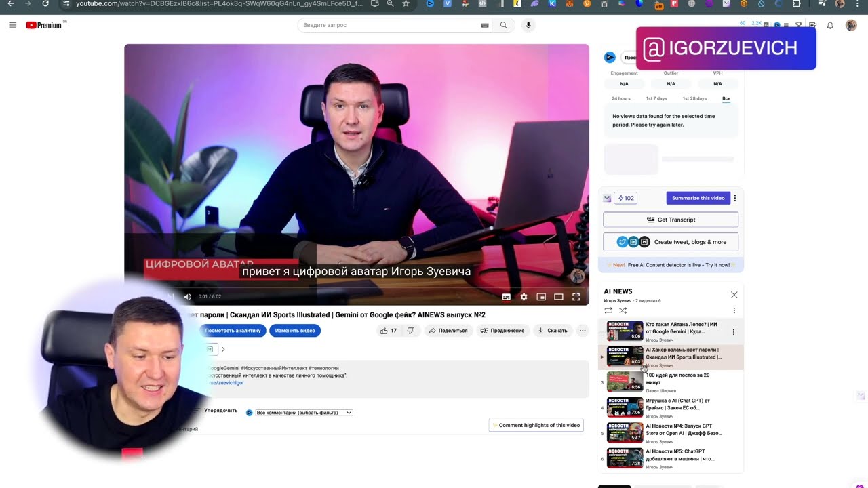Seek on the video progress bar
This screenshot has height=488, width=868.
tap(357, 287)
